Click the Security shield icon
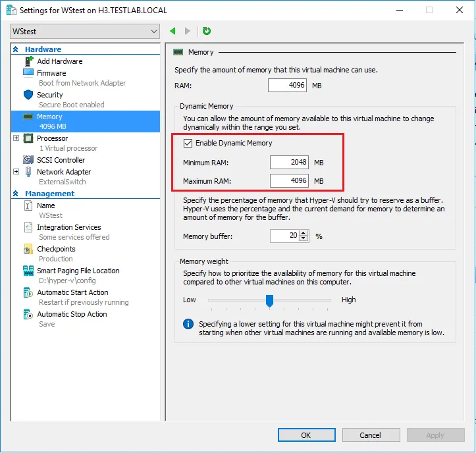 point(28,95)
